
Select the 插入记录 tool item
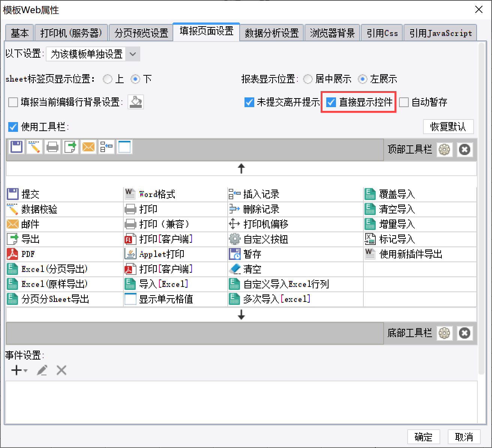tap(295, 194)
